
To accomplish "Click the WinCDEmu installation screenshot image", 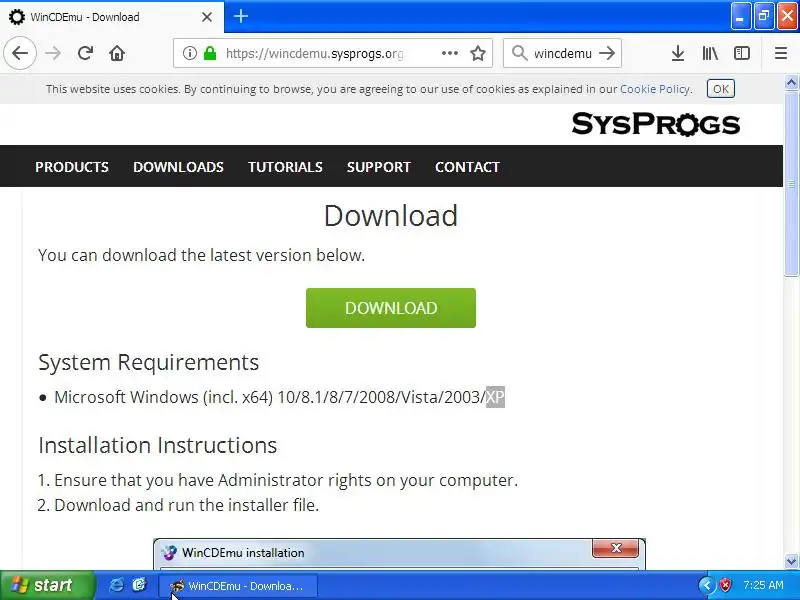I will pos(399,554).
